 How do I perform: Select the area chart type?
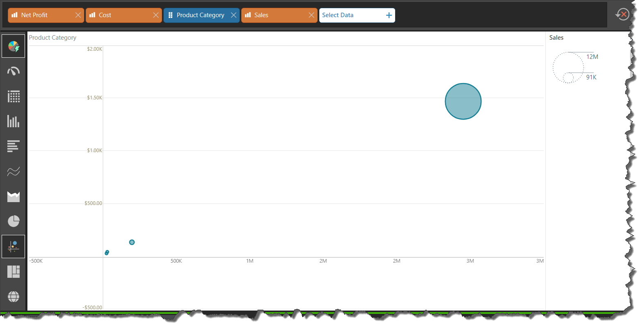14,197
